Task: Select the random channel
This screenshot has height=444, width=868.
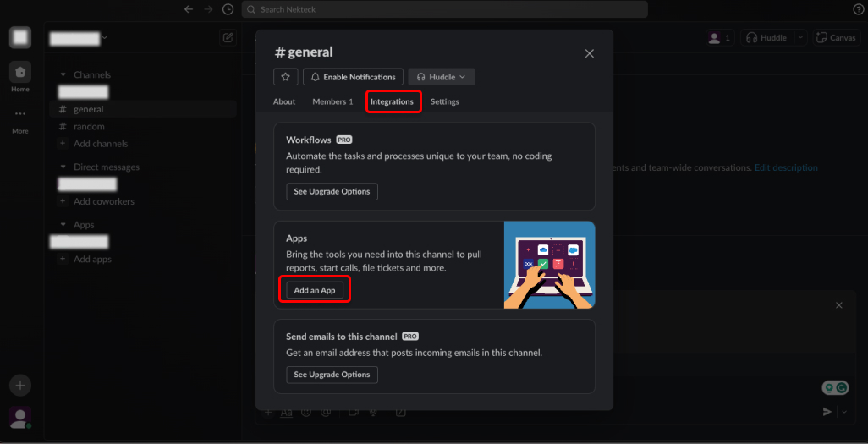Action: [x=89, y=127]
